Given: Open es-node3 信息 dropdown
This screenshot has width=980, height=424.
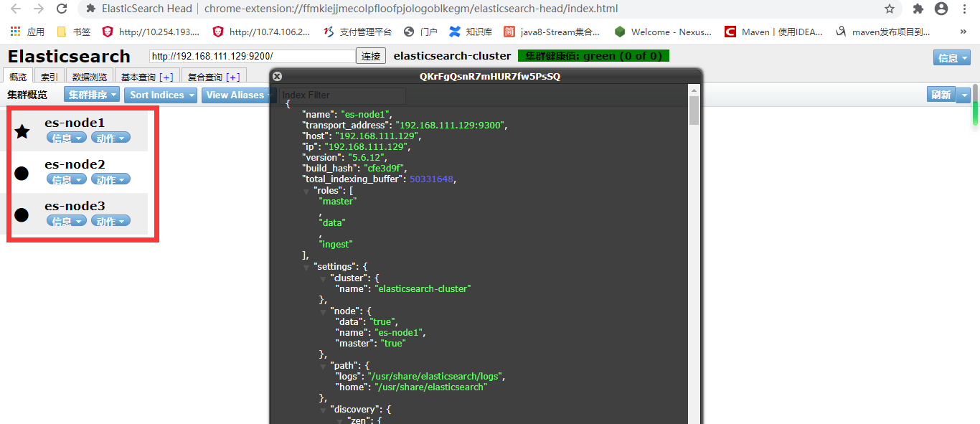Looking at the screenshot, I should click(67, 221).
